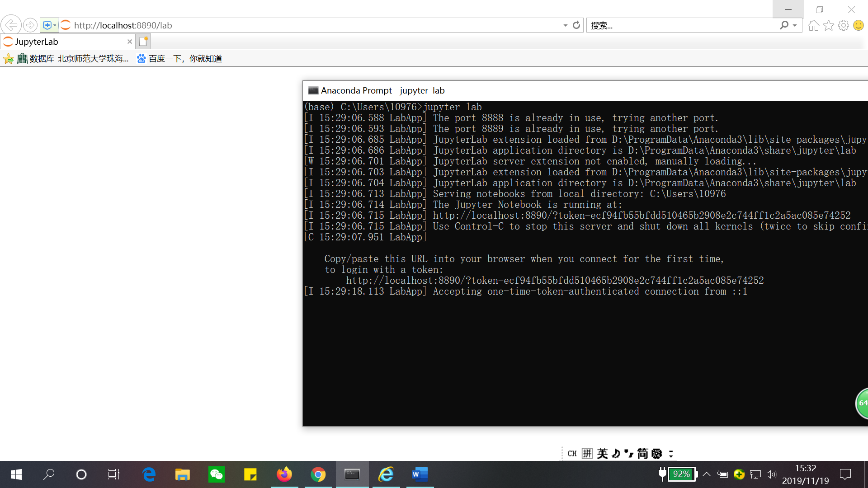Image resolution: width=868 pixels, height=488 pixels.
Task: Click the magnifier search icon
Action: 784,25
